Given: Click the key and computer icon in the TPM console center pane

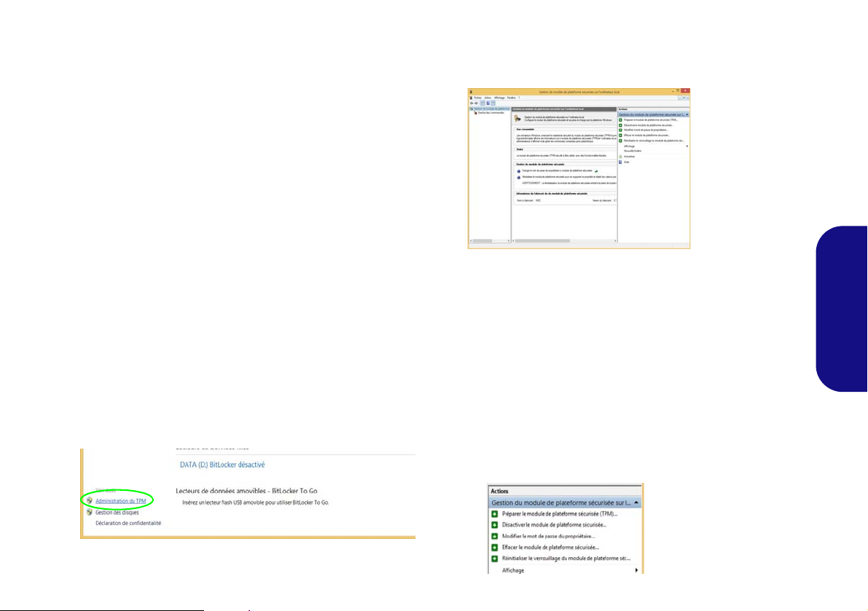Looking at the screenshot, I should [x=517, y=119].
